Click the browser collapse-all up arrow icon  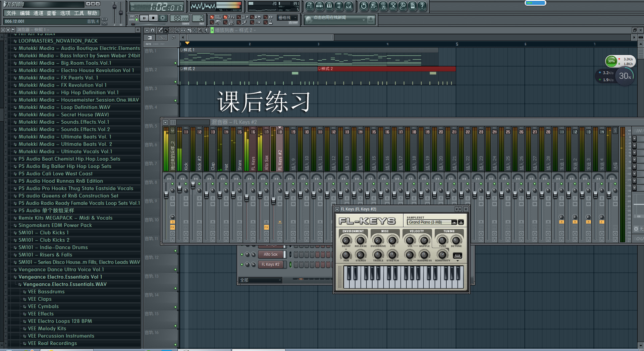pos(8,30)
